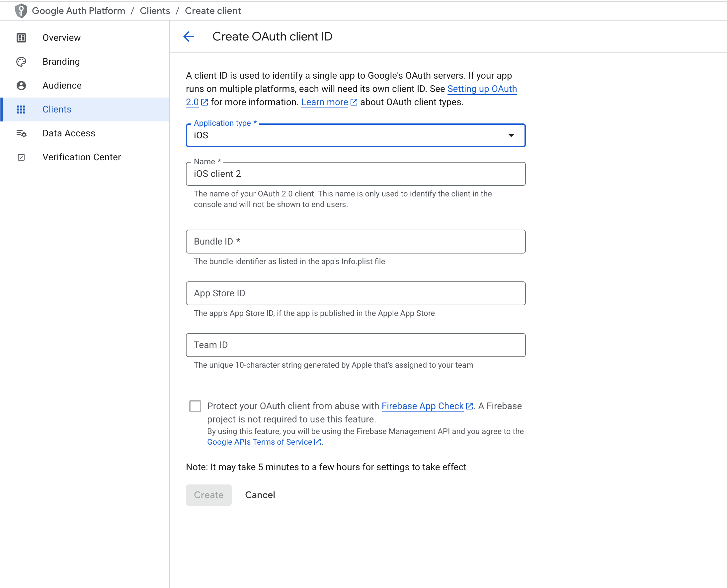Open Audience in the sidebar
Screen dimensions: 727x588
85,85
